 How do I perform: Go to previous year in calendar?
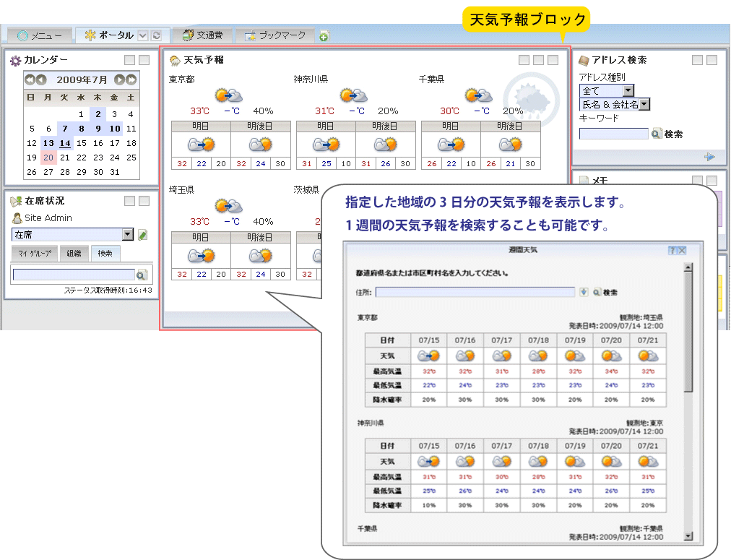[30, 79]
